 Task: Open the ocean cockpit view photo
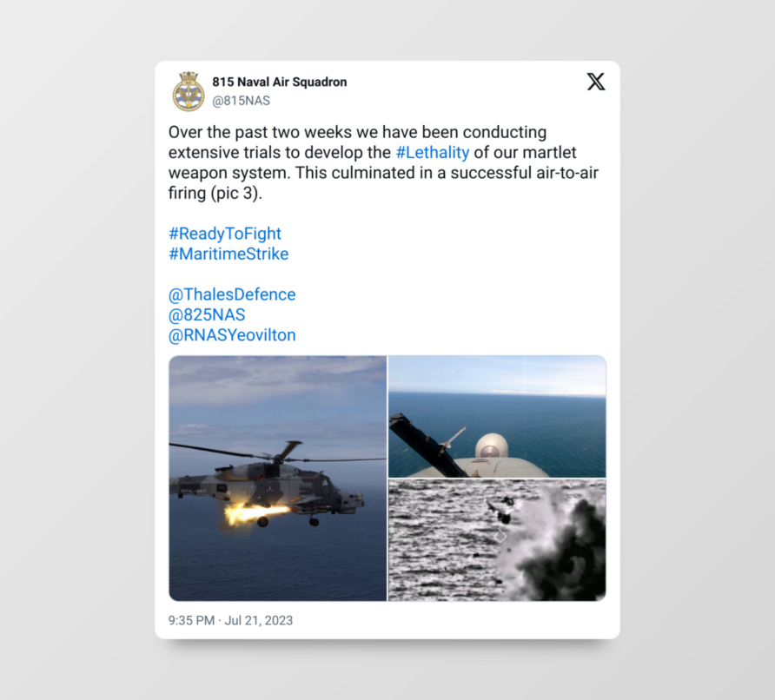click(497, 417)
